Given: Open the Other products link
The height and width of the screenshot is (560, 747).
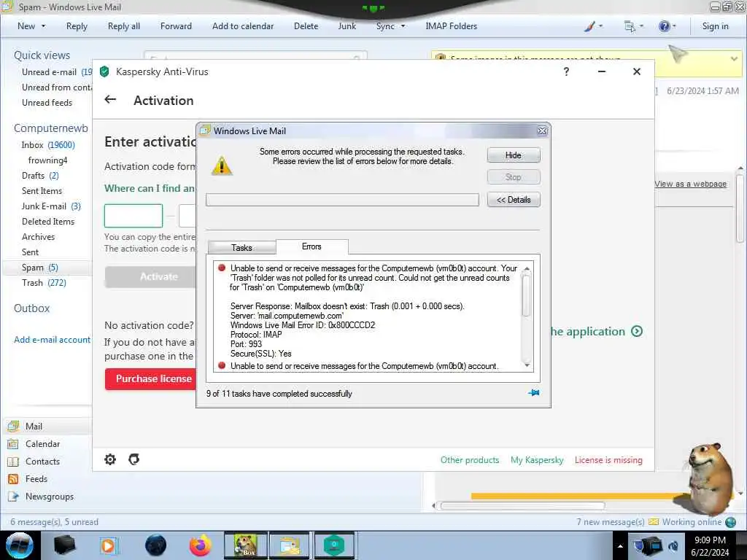Looking at the screenshot, I should 470,460.
